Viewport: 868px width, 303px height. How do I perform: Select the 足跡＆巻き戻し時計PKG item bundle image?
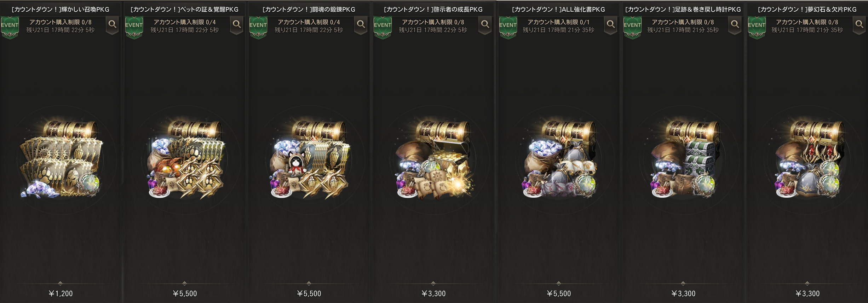pyautogui.click(x=684, y=159)
